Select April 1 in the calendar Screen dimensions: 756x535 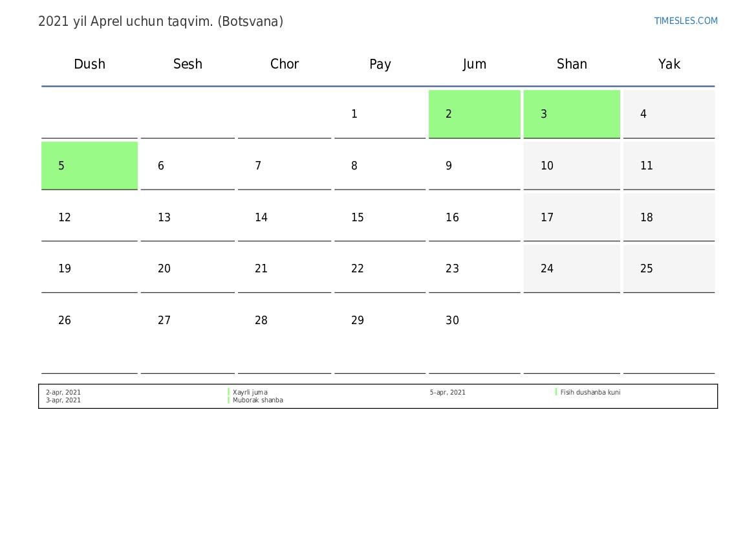point(380,114)
